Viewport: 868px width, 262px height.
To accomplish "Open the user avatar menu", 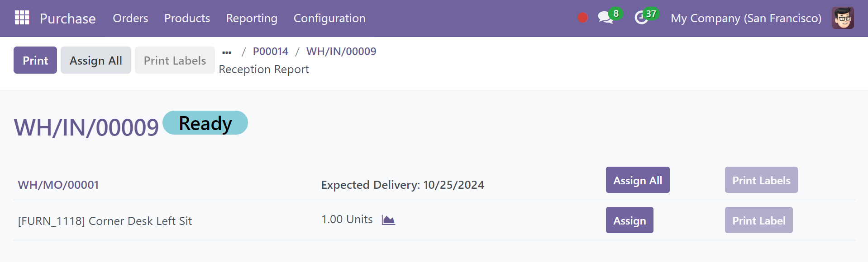I will [x=843, y=18].
